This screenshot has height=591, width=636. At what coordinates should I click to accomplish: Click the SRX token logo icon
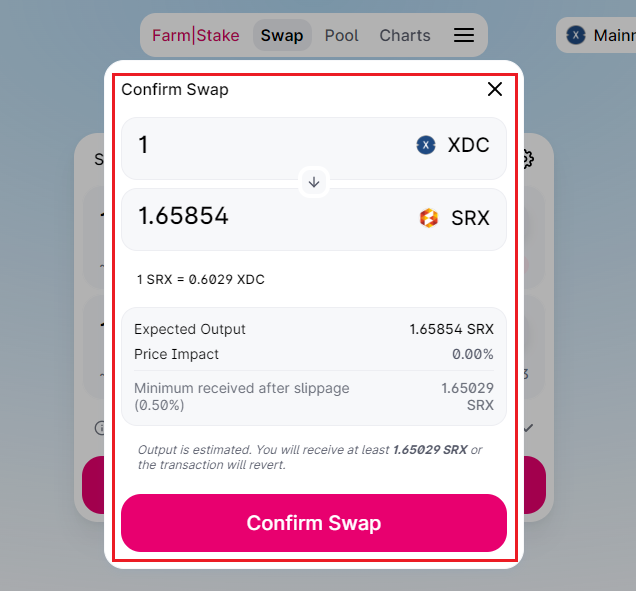pos(428,218)
